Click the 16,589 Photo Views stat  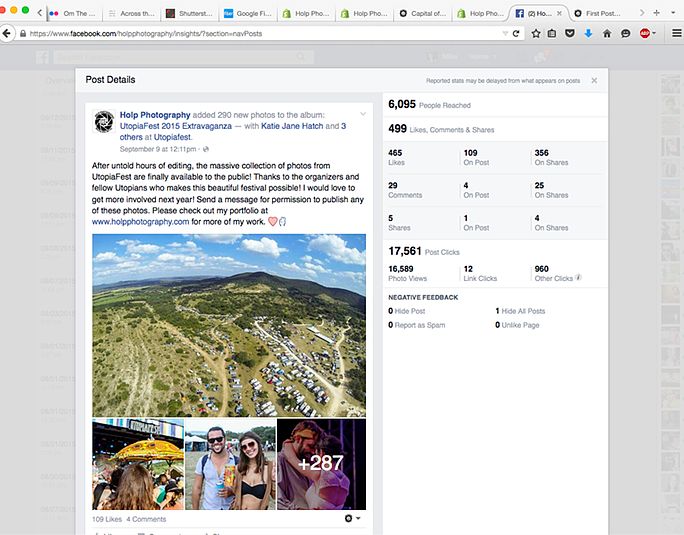[407, 273]
